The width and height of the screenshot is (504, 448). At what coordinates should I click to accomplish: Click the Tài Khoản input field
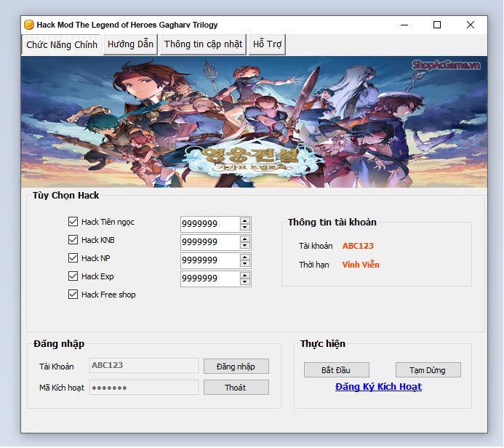[x=144, y=365]
